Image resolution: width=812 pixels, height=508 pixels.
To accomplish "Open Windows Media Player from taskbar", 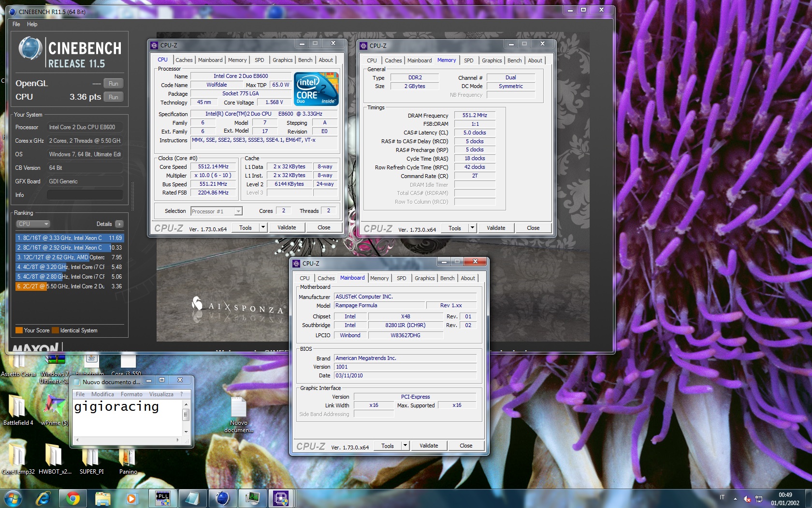I will [131, 498].
